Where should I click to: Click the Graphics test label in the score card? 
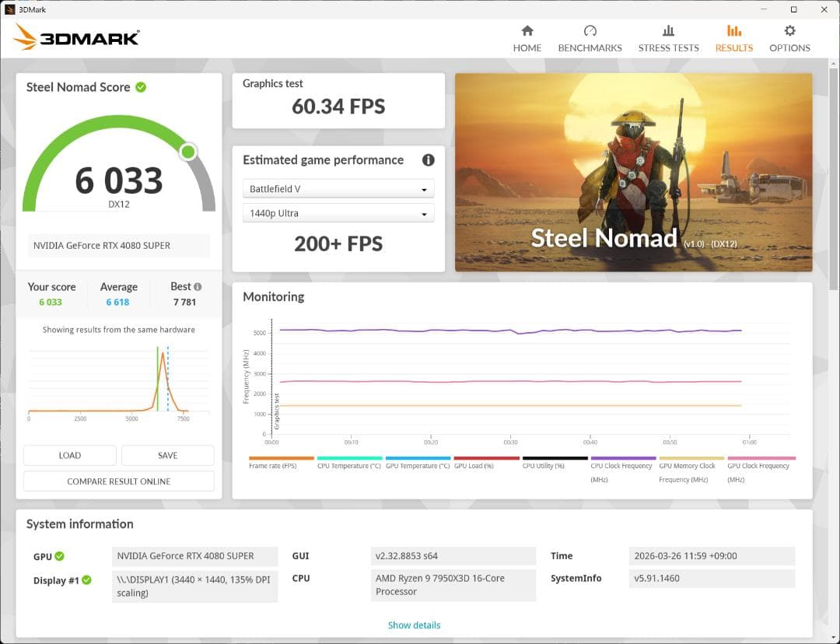273,83
